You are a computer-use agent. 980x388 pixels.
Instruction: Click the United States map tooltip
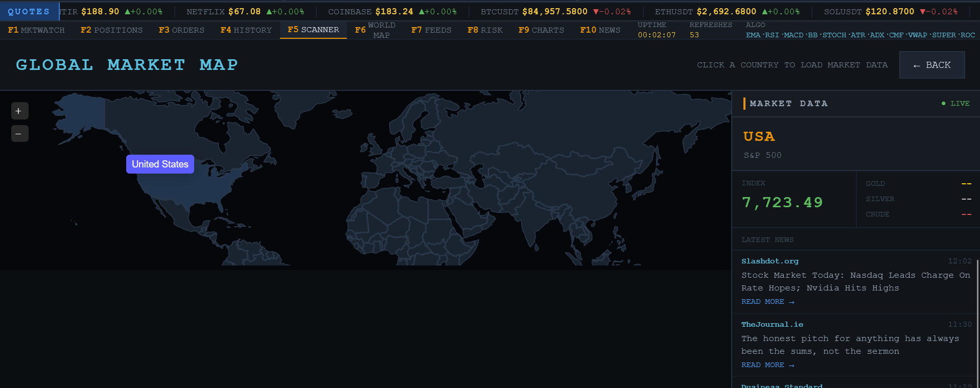click(x=160, y=164)
